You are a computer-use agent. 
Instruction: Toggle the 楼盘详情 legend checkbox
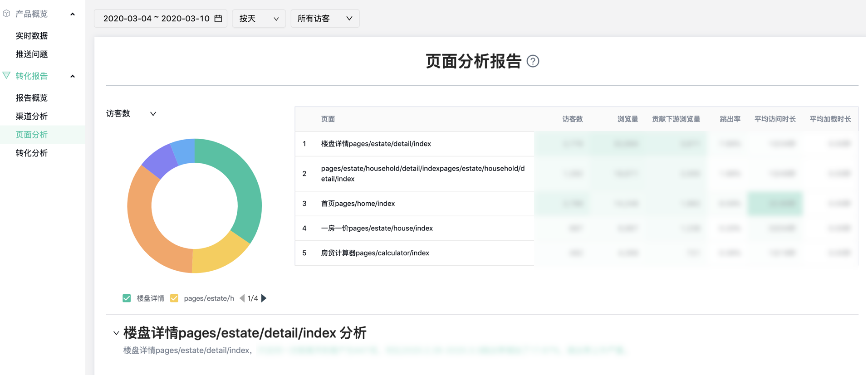coord(127,298)
